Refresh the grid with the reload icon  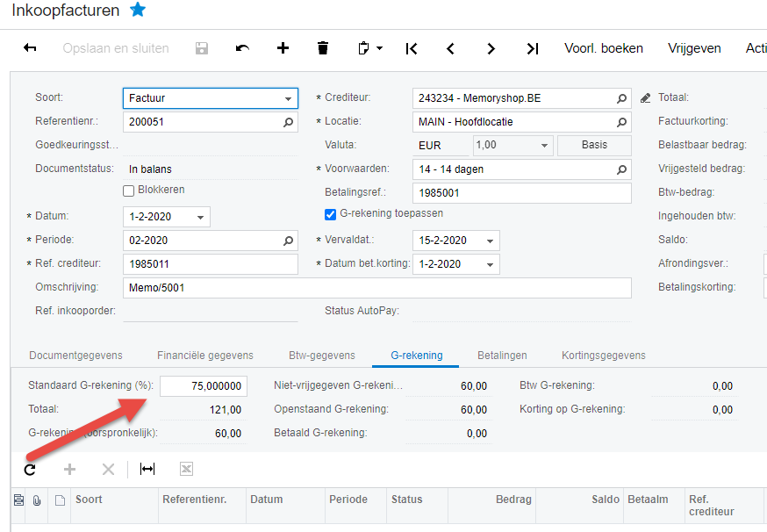pyautogui.click(x=30, y=470)
